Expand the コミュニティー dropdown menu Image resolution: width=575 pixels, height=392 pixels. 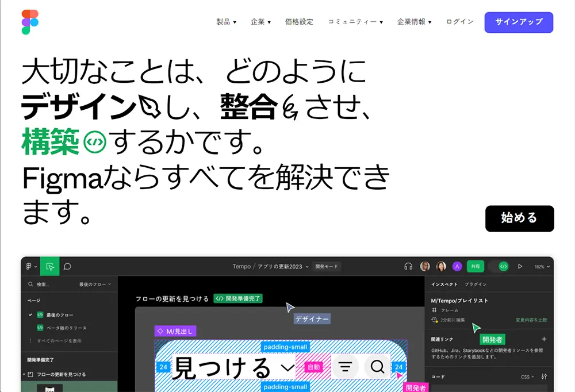(355, 22)
